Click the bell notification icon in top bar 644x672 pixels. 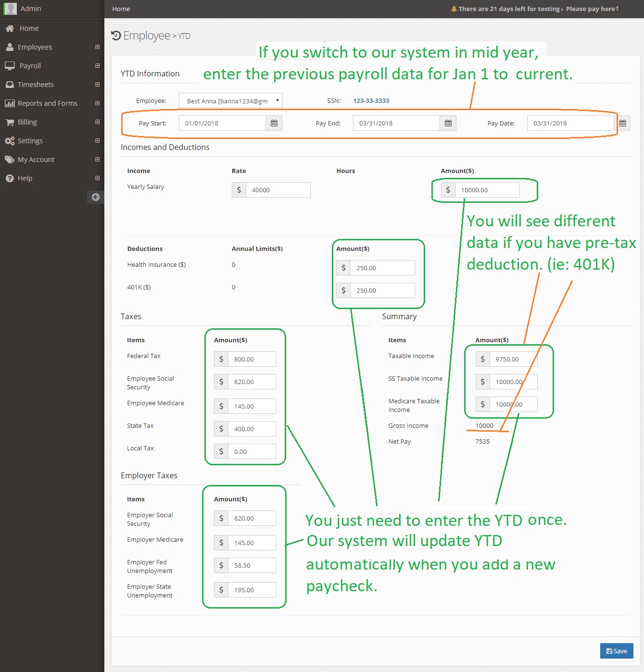454,9
